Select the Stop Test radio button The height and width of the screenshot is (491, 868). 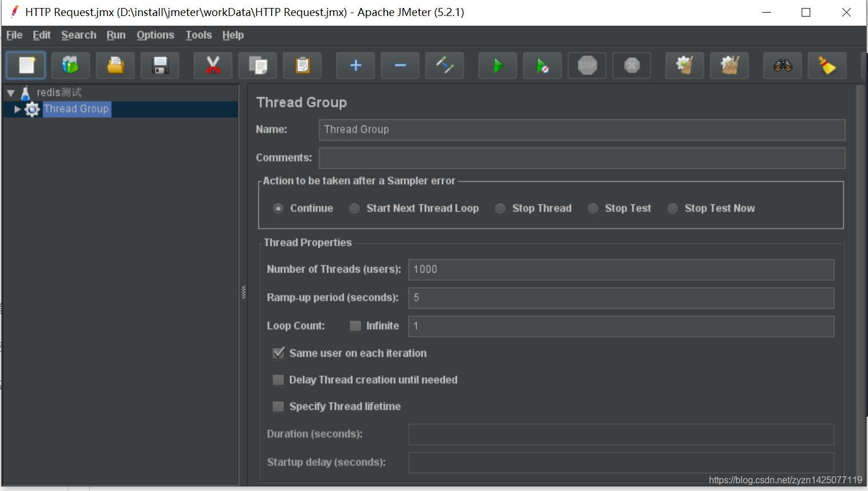594,209
